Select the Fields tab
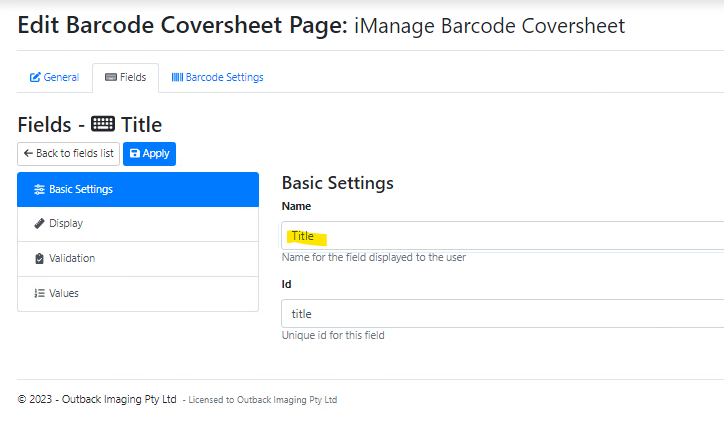724x431 pixels. [125, 78]
